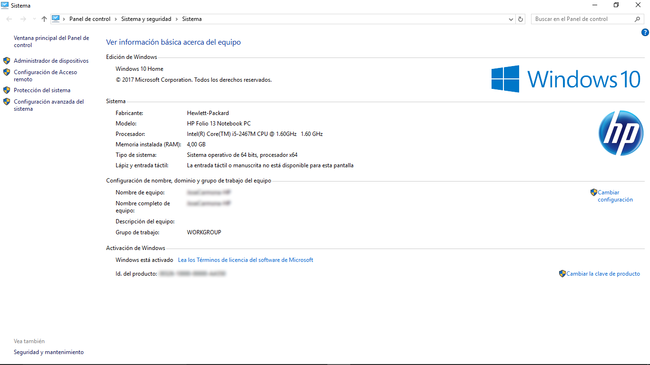650x365 pixels.
Task: Click shield icon beside Administrador de dispositivos
Action: (7, 61)
